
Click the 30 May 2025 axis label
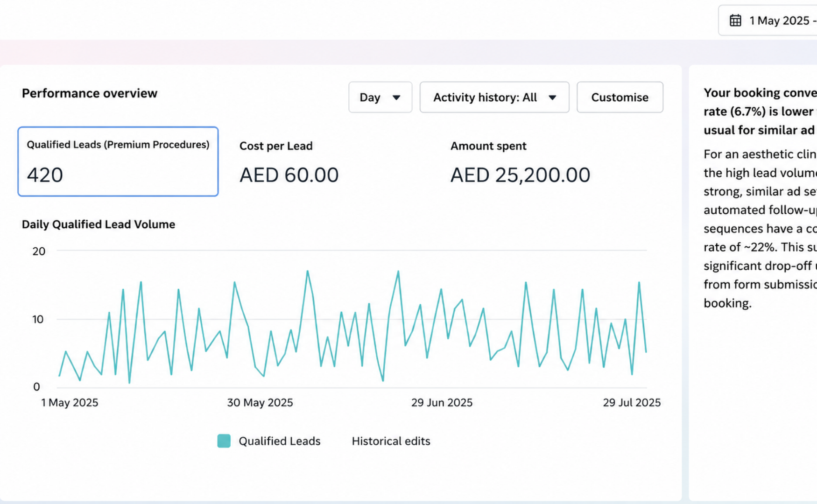pyautogui.click(x=260, y=403)
